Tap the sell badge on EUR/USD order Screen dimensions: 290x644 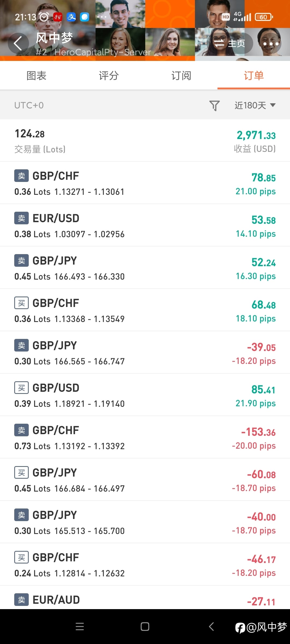21,218
